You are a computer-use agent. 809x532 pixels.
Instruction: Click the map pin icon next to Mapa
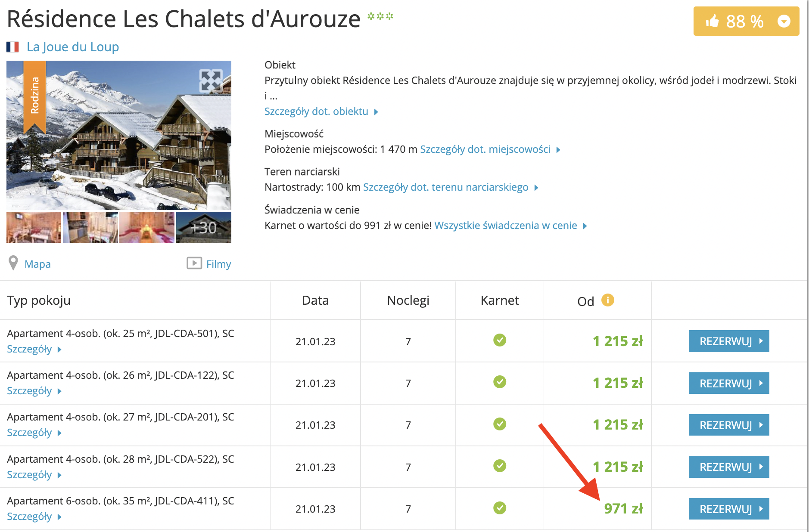pyautogui.click(x=13, y=263)
